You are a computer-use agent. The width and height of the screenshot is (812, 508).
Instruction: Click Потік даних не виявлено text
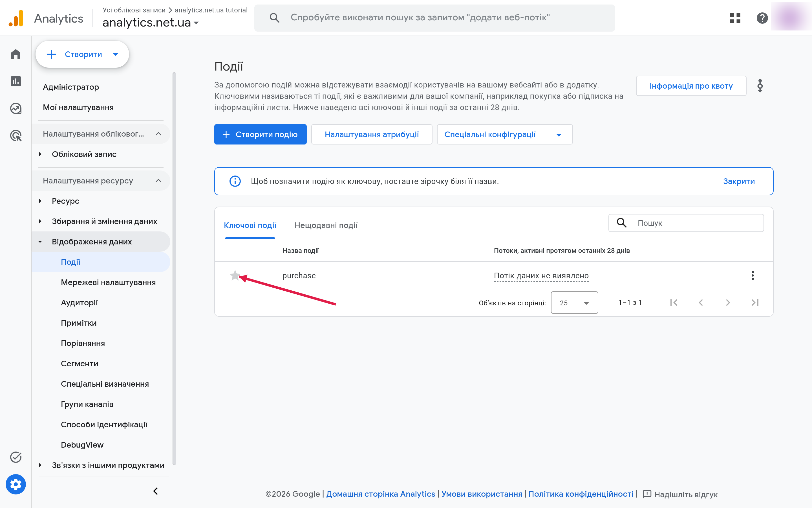(x=541, y=275)
